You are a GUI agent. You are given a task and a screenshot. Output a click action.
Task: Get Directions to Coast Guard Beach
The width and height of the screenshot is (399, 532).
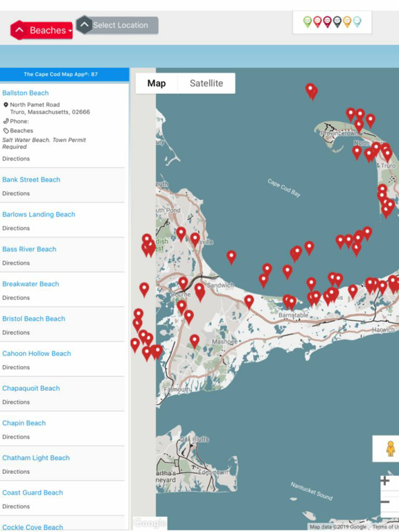pos(16,506)
